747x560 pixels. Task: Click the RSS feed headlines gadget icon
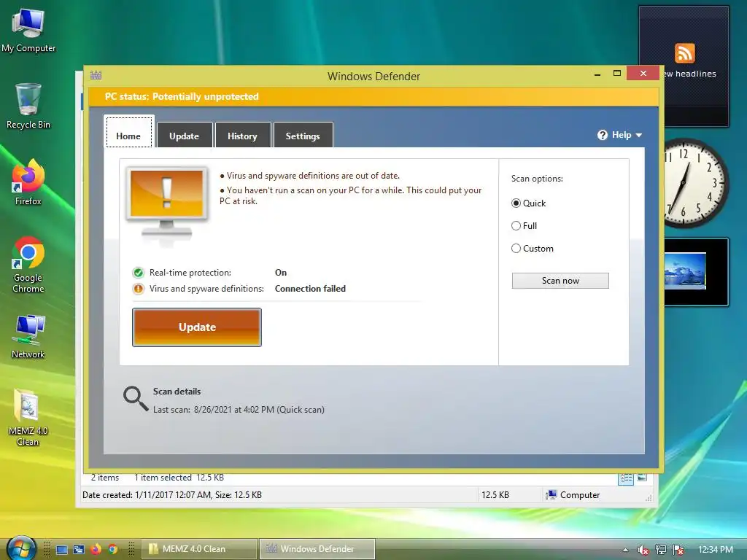(x=684, y=52)
